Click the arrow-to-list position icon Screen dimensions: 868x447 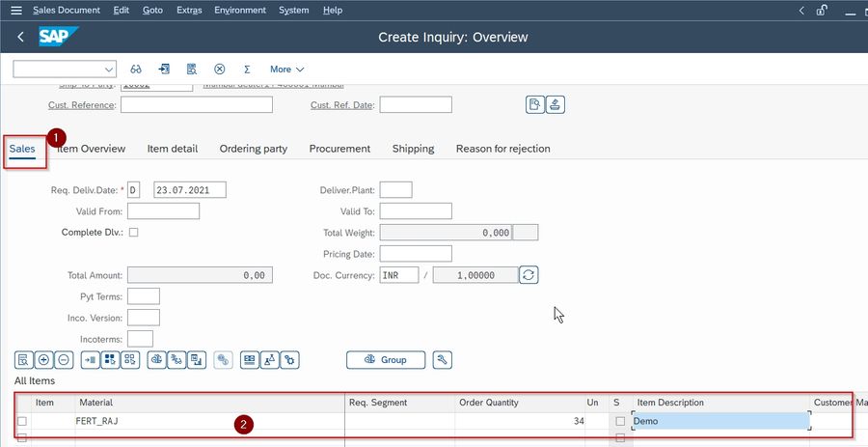tap(91, 360)
